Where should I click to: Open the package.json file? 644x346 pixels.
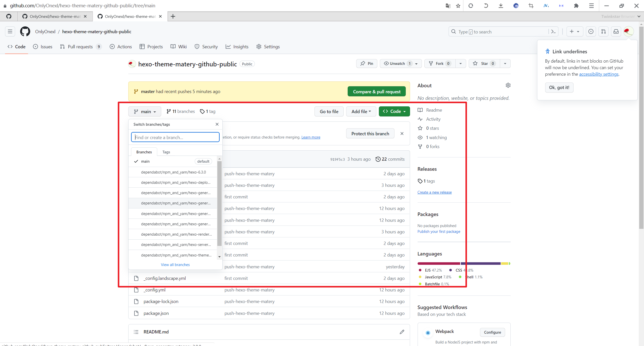click(x=156, y=313)
